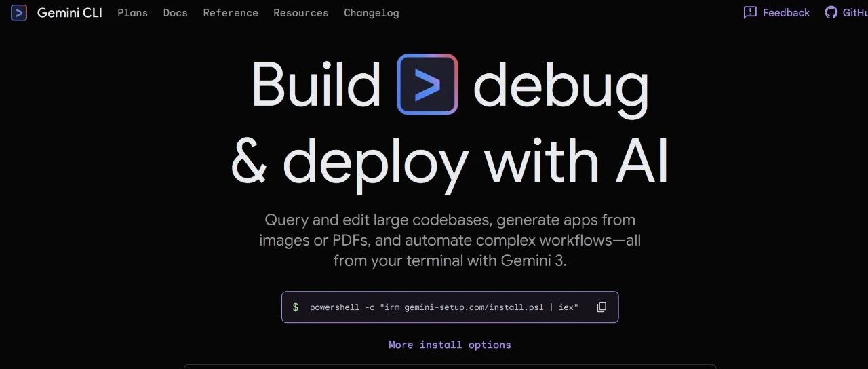The height and width of the screenshot is (369, 868).
Task: Click the "Query and edit large codebases" description line
Action: point(450,220)
